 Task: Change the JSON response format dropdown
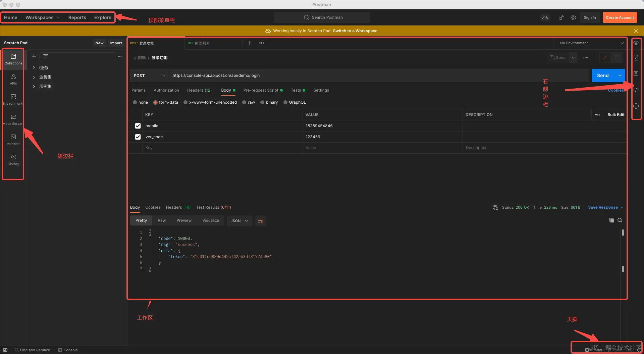(239, 221)
